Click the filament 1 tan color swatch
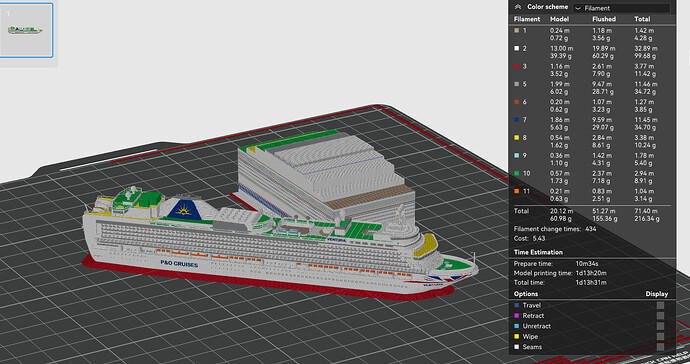The height and width of the screenshot is (364, 690). click(x=517, y=31)
